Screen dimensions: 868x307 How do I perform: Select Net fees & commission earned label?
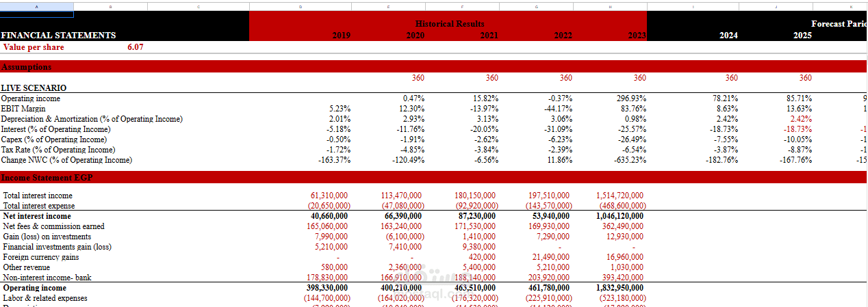[54, 226]
